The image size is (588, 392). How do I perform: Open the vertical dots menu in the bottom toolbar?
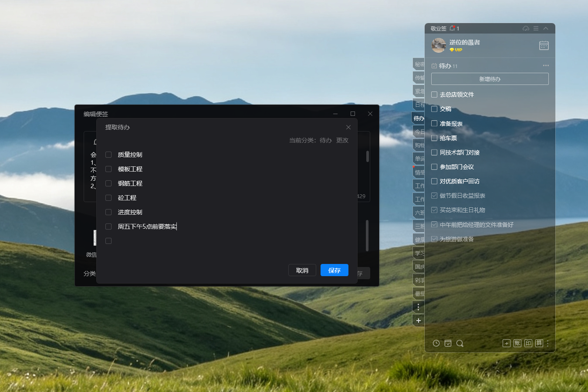[x=547, y=343]
